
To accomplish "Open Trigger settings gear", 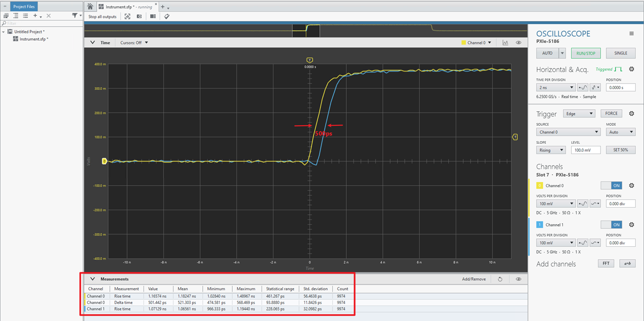I will pyautogui.click(x=632, y=113).
